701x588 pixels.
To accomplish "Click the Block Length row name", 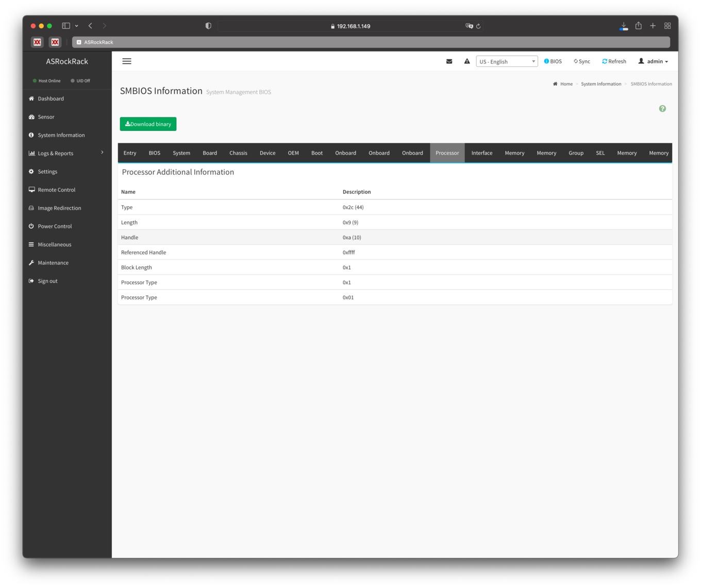I will (136, 267).
